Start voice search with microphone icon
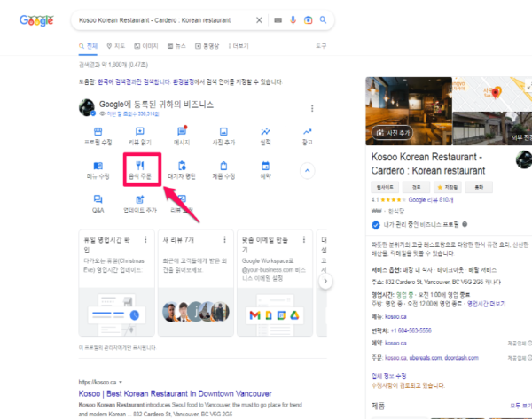 [293, 20]
